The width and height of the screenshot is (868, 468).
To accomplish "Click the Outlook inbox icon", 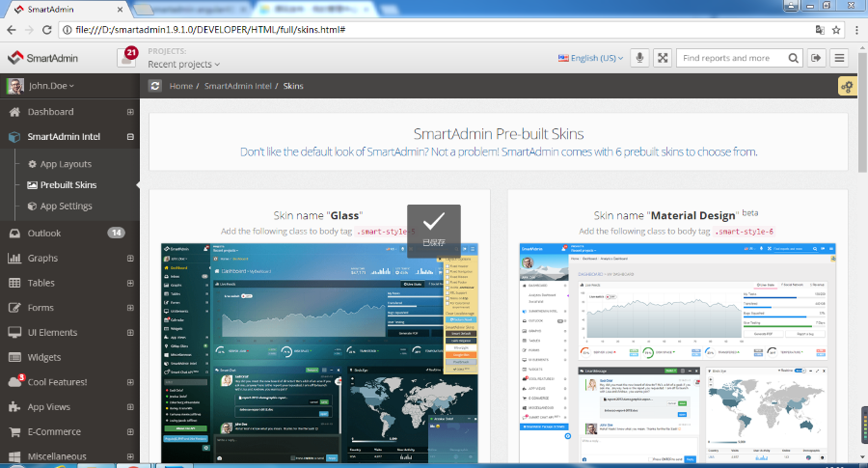I will pos(14,234).
